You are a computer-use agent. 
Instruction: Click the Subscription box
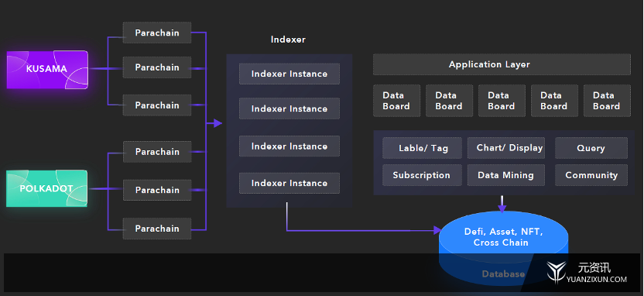(422, 175)
